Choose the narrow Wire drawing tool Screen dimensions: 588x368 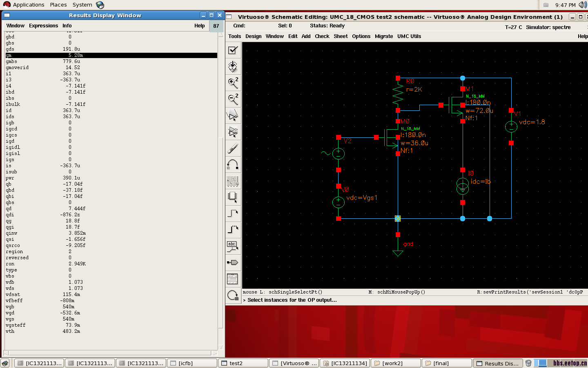[233, 214]
